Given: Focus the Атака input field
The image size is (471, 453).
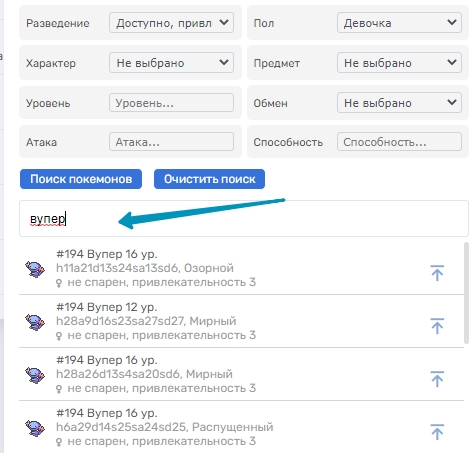Looking at the screenshot, I should [x=171, y=142].
